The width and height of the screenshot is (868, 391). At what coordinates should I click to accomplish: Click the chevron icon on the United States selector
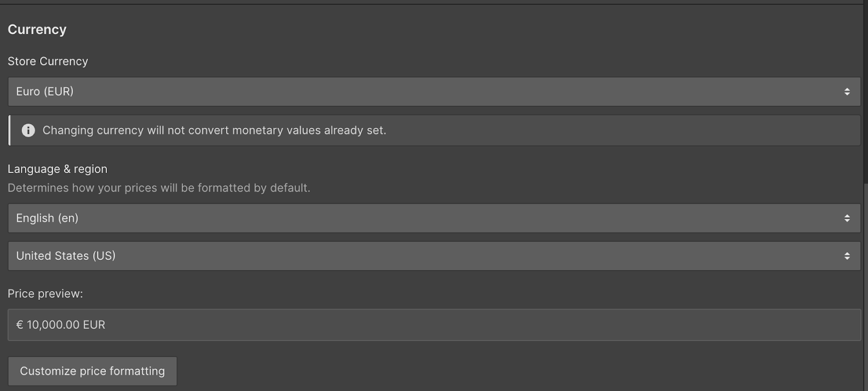(847, 255)
